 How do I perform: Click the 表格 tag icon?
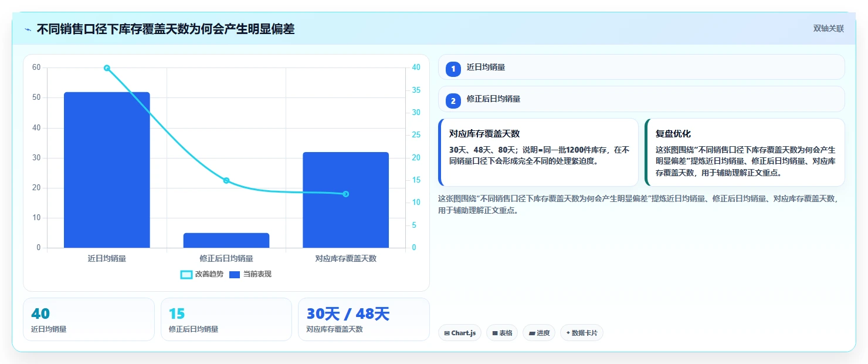pyautogui.click(x=495, y=333)
